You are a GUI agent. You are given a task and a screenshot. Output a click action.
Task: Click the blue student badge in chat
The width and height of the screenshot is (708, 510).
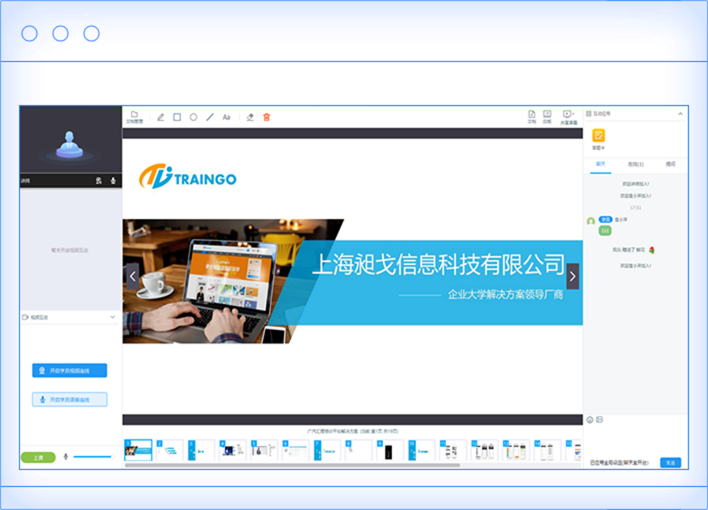pos(605,220)
